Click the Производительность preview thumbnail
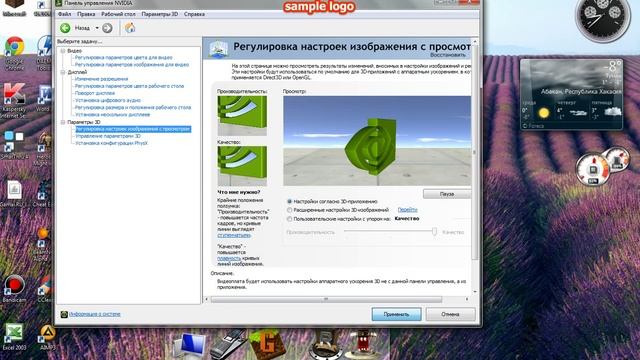 coord(242,116)
